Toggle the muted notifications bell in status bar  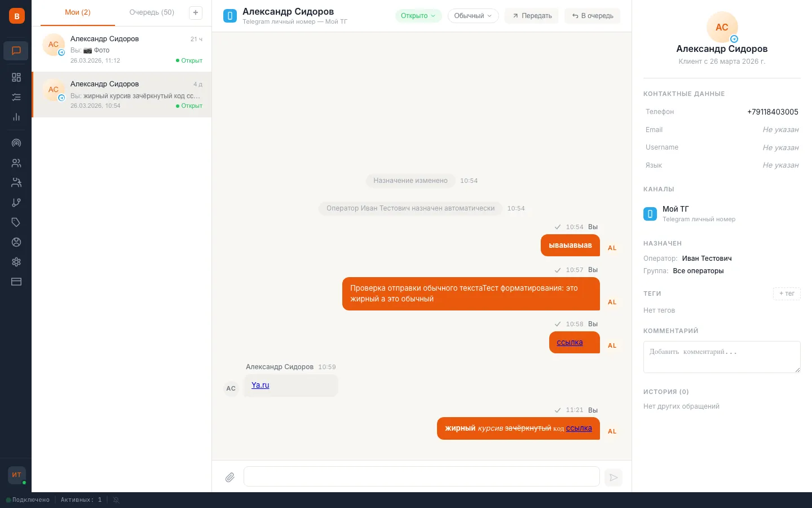click(116, 500)
